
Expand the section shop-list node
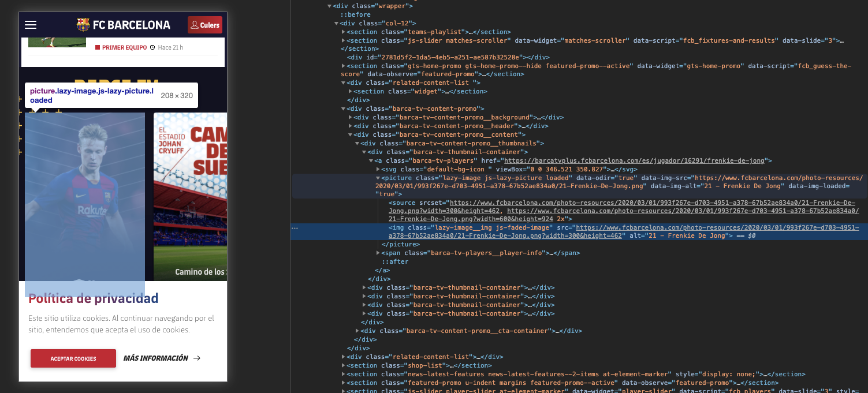point(344,365)
